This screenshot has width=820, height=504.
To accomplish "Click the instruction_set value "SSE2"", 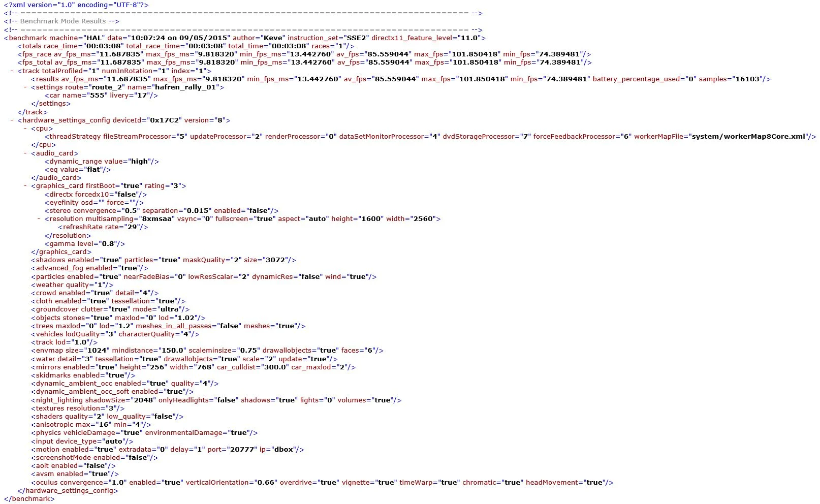I will 356,38.
